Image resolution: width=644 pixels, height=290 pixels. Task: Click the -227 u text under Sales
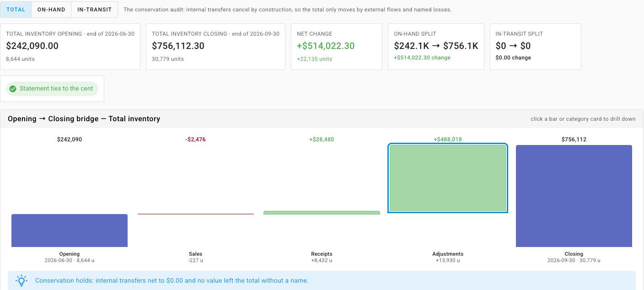click(196, 260)
